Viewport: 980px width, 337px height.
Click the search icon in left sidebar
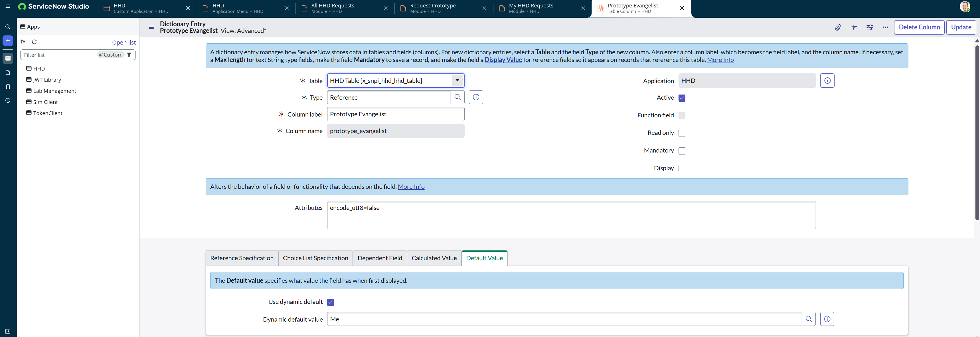pyautogui.click(x=8, y=27)
